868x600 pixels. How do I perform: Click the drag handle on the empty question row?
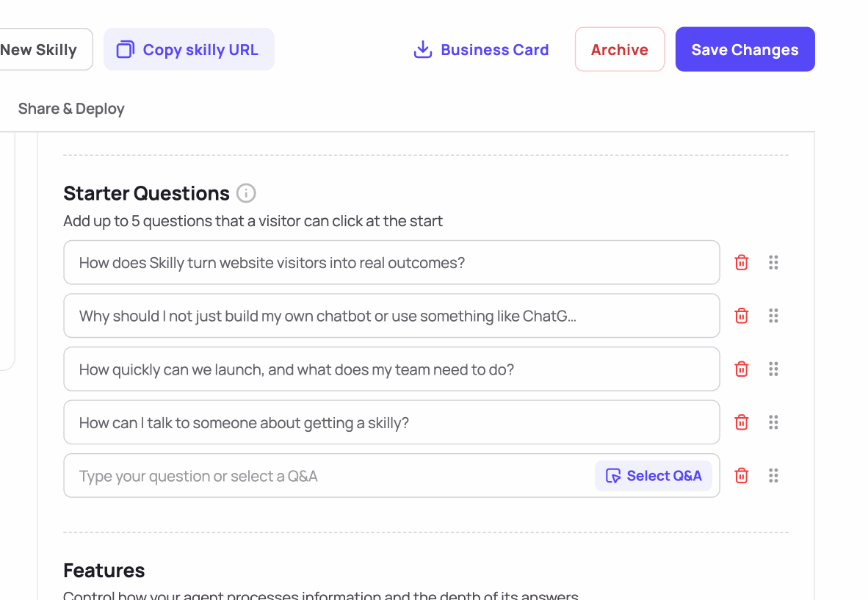(x=773, y=475)
